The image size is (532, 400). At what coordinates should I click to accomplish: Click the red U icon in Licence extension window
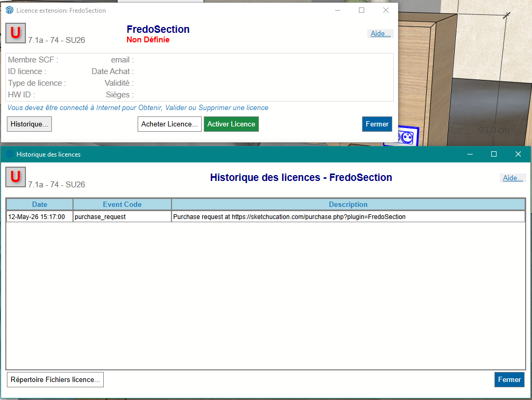coord(15,33)
